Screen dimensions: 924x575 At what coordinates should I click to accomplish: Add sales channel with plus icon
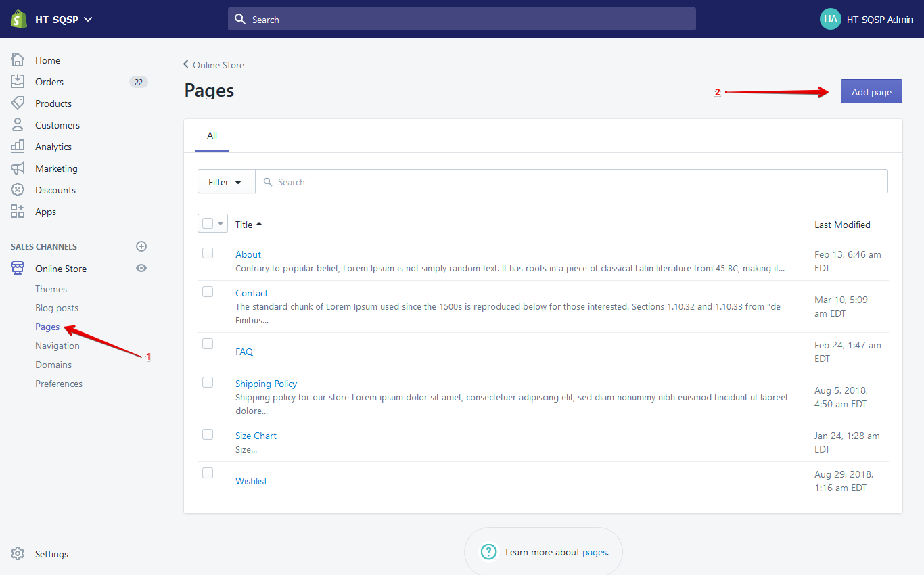pos(141,246)
